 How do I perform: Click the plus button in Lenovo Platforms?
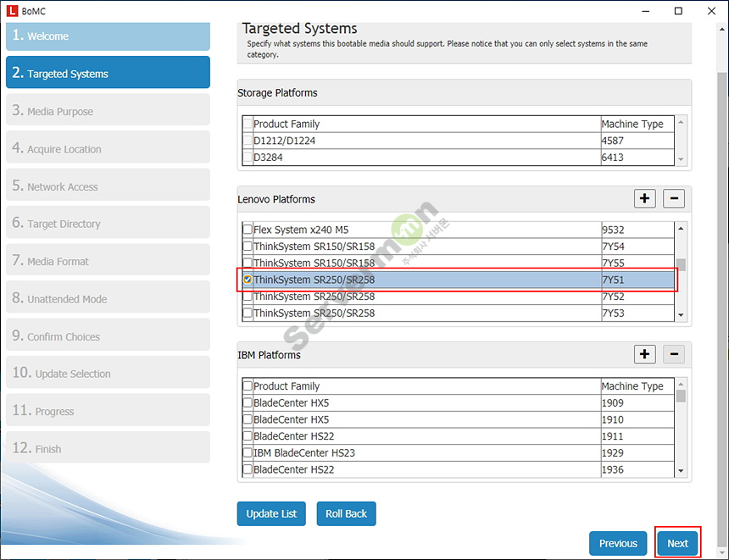point(644,198)
